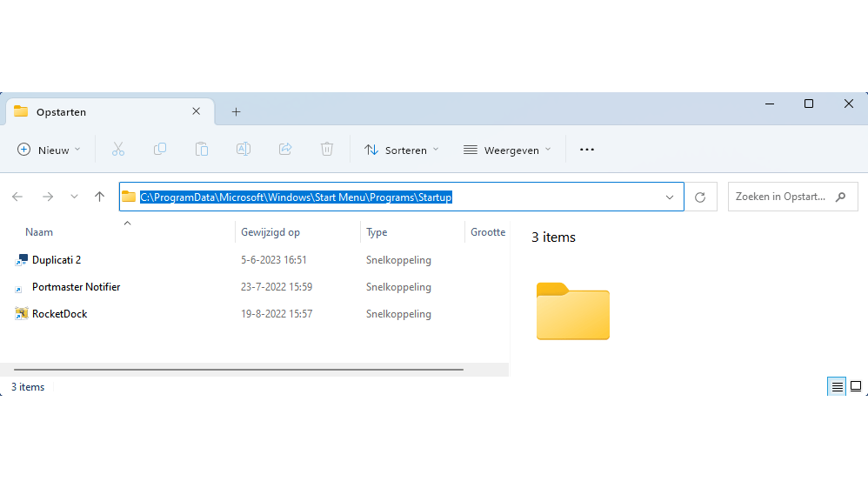868x488 pixels.
Task: Click the address bar path field
Action: [401, 197]
